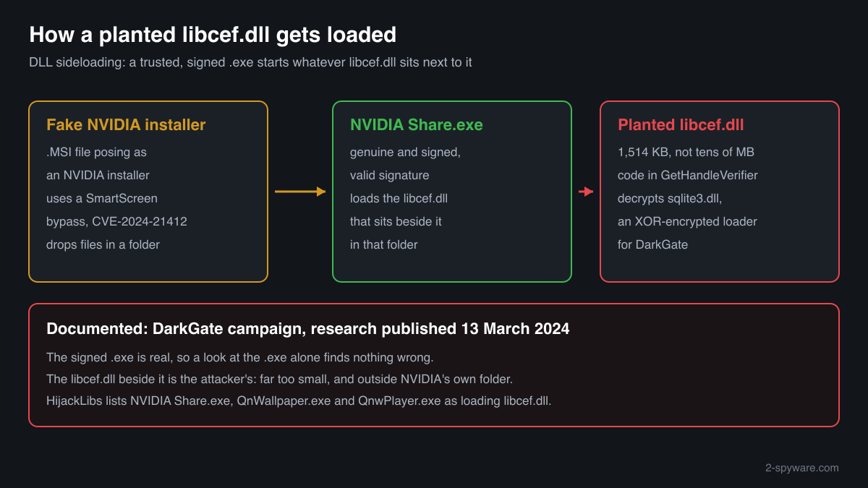The height and width of the screenshot is (488, 868).
Task: Click 'code in GetHandleVerifier' line
Action: point(687,175)
